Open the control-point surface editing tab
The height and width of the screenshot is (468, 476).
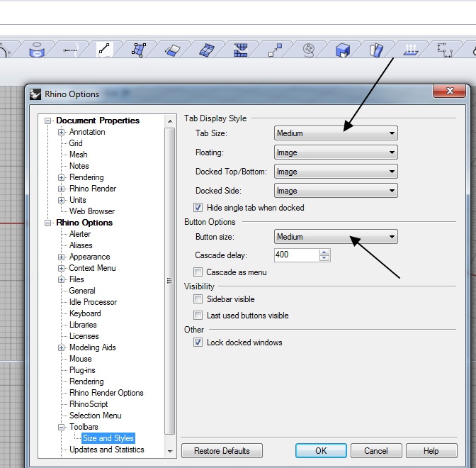[x=139, y=50]
